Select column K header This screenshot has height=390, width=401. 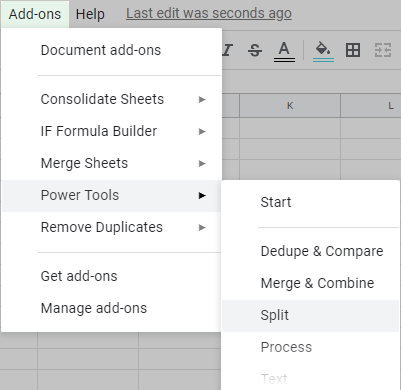coord(290,106)
